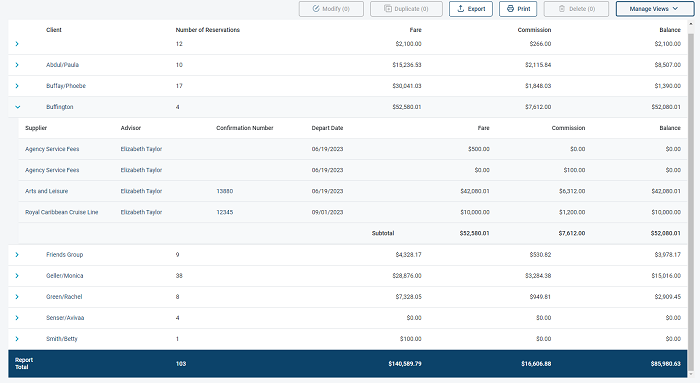The width and height of the screenshot is (700, 383).
Task: Click the Depart Date column header
Action: pyautogui.click(x=327, y=128)
